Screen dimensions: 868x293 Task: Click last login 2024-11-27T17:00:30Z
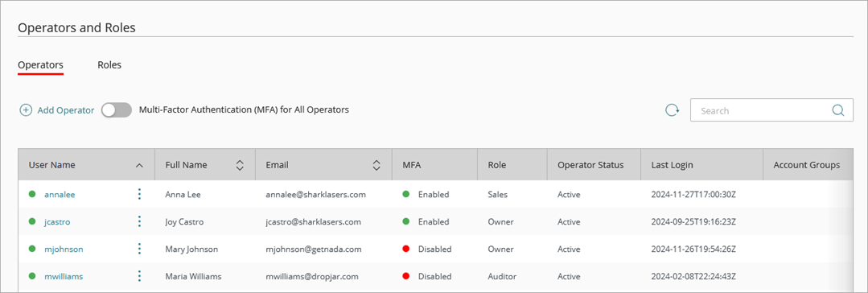tap(693, 195)
